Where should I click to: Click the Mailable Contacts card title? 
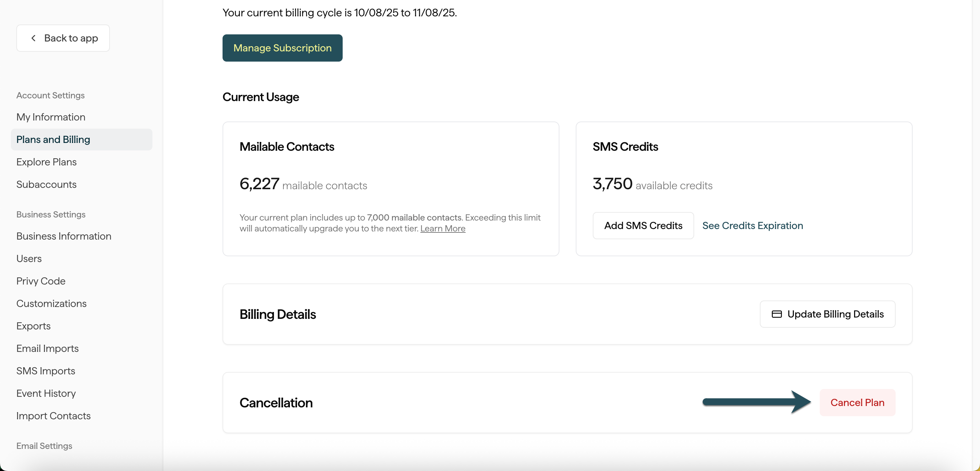287,147
